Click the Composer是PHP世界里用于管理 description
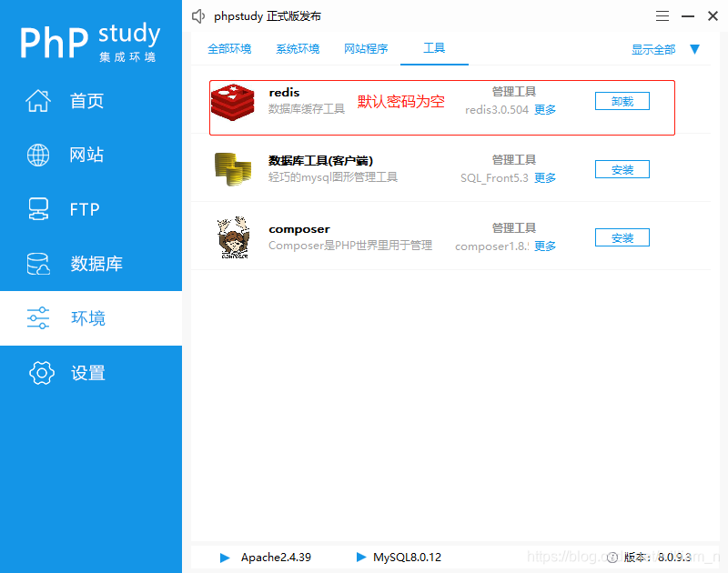The height and width of the screenshot is (573, 728). point(350,246)
